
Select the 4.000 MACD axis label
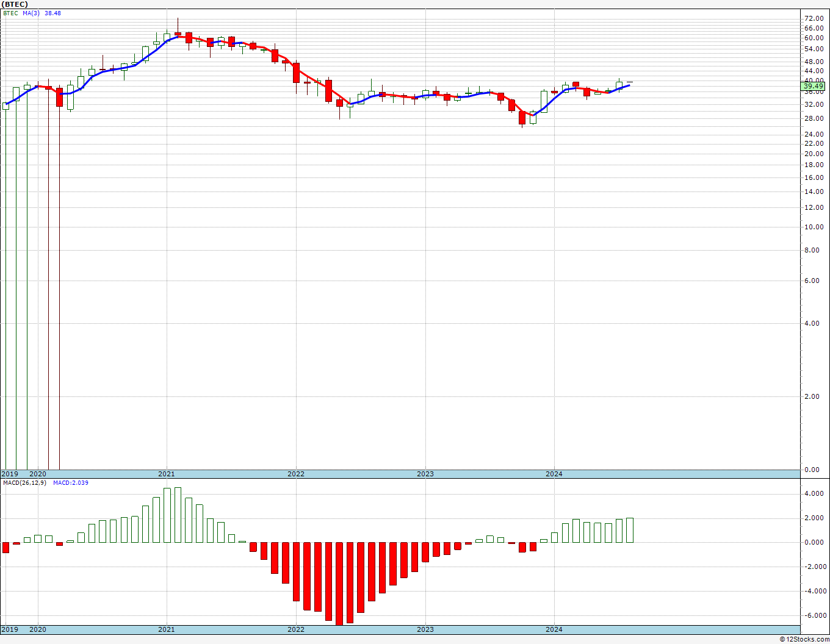click(815, 493)
